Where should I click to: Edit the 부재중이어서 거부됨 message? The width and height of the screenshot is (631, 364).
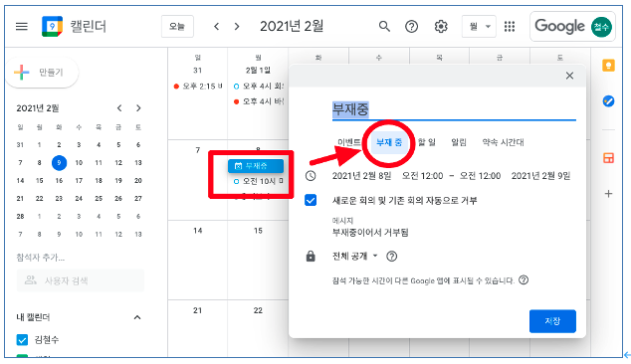pos(370,233)
